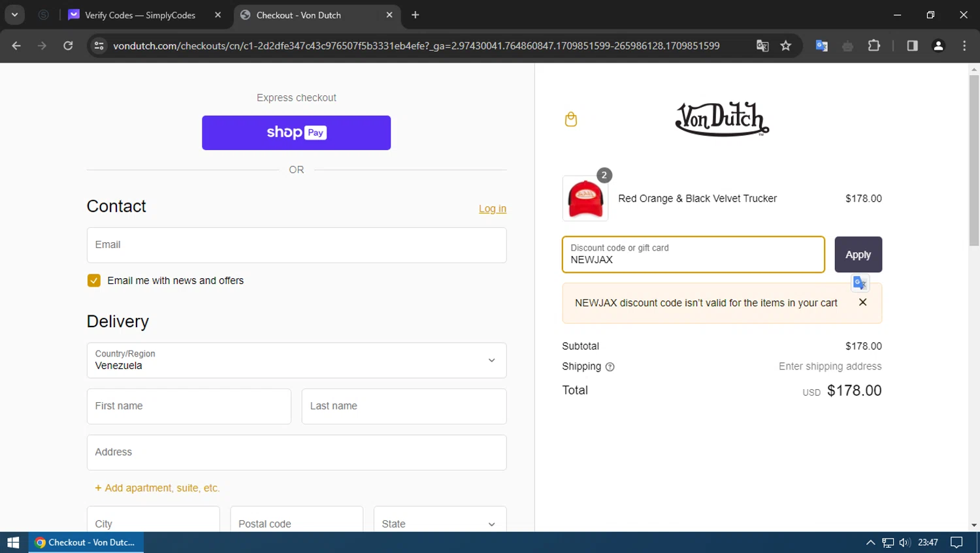Image resolution: width=980 pixels, height=553 pixels.
Task: Click the Postal code field
Action: pos(297,520)
